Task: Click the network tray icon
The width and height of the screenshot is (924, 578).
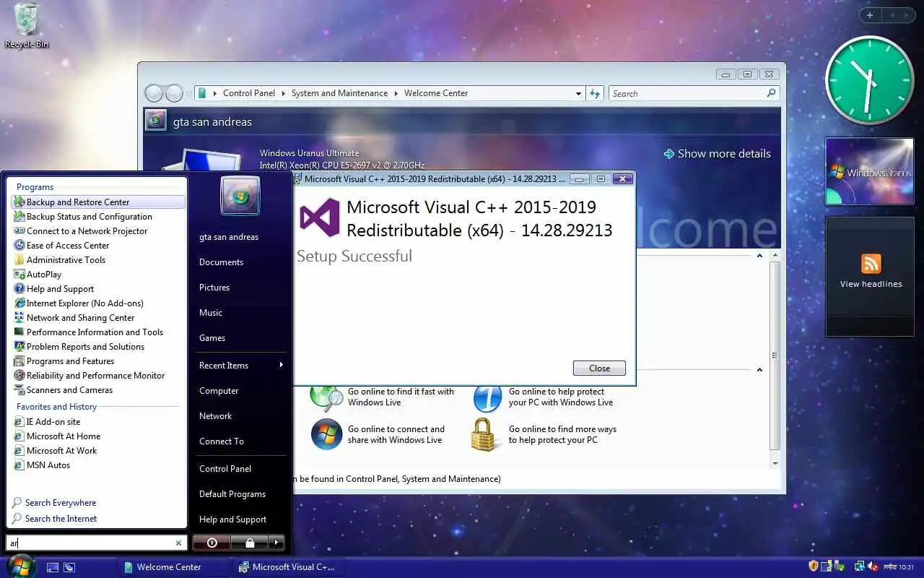Action: click(859, 566)
